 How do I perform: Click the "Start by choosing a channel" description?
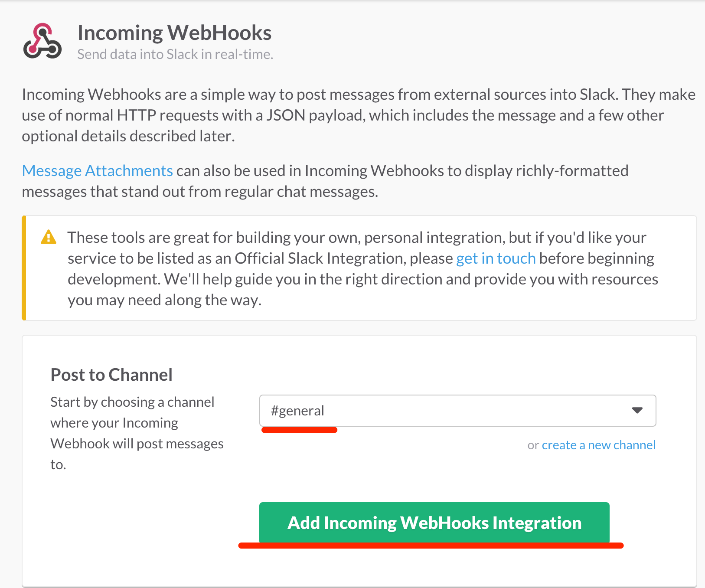click(x=132, y=402)
